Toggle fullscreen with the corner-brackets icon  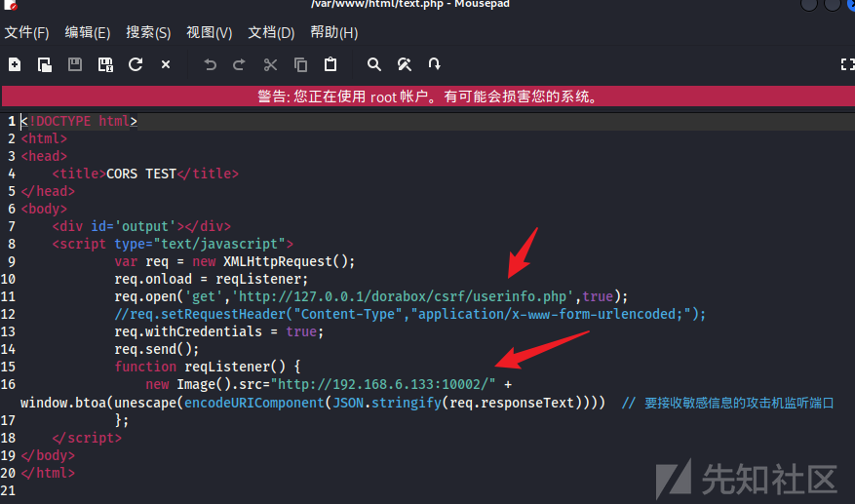pos(847,65)
